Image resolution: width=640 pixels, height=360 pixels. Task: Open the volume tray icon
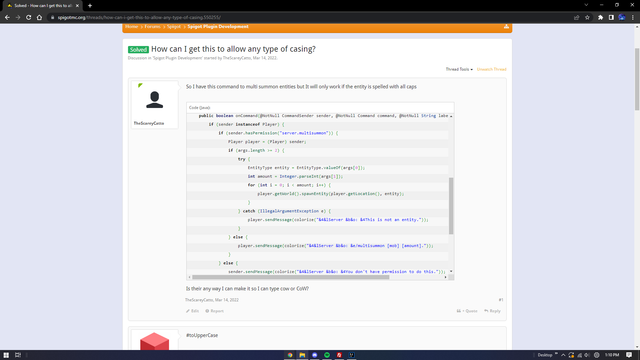pyautogui.click(x=587, y=355)
